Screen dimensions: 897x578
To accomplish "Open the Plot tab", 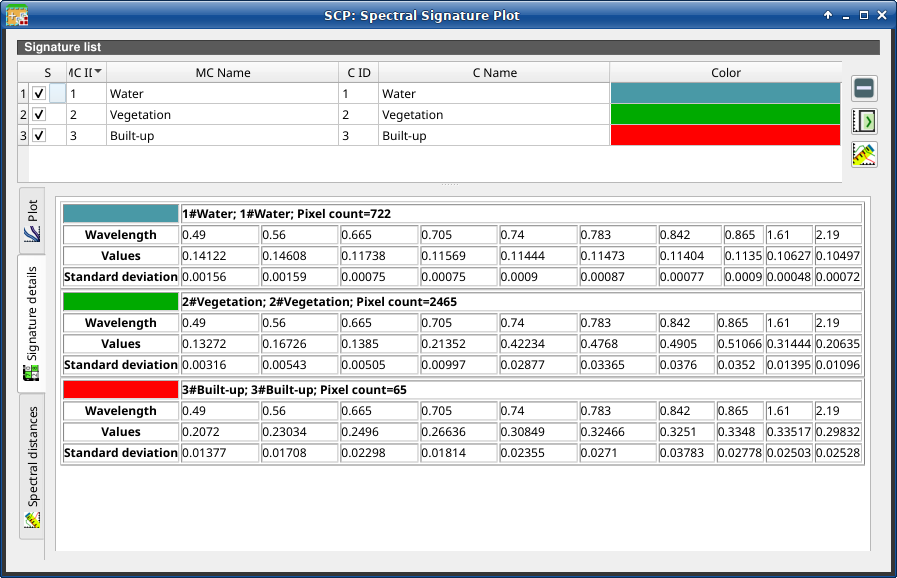I will point(32,220).
